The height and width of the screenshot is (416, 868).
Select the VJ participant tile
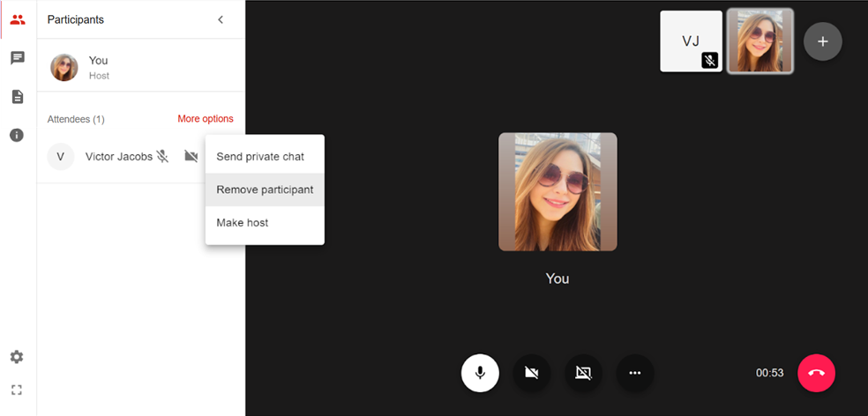click(690, 41)
